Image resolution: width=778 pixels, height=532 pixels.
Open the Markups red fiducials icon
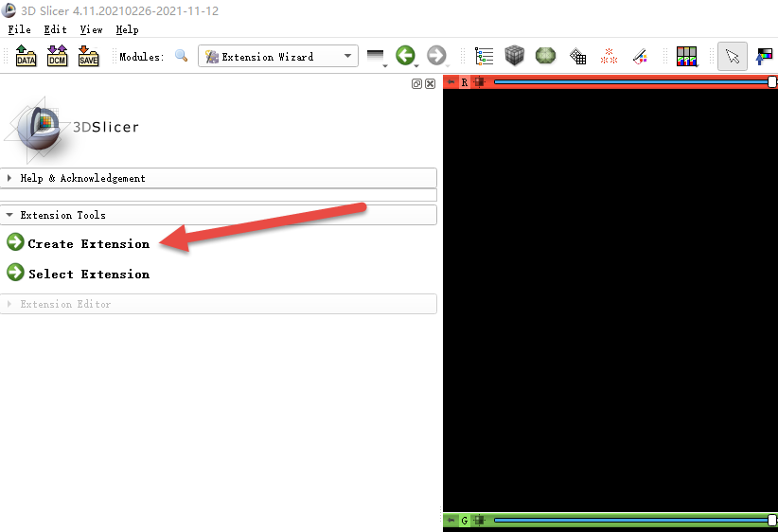609,56
